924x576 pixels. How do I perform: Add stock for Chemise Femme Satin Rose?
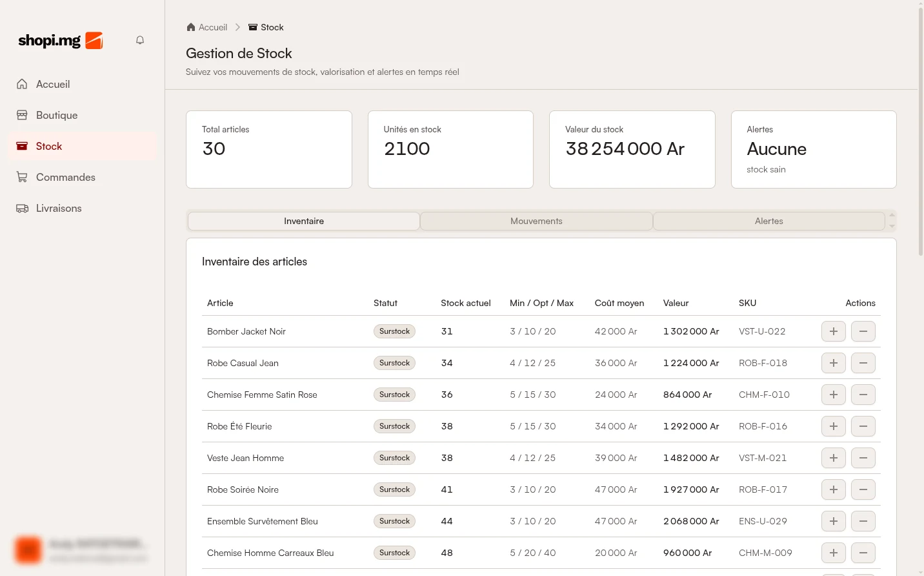834,395
